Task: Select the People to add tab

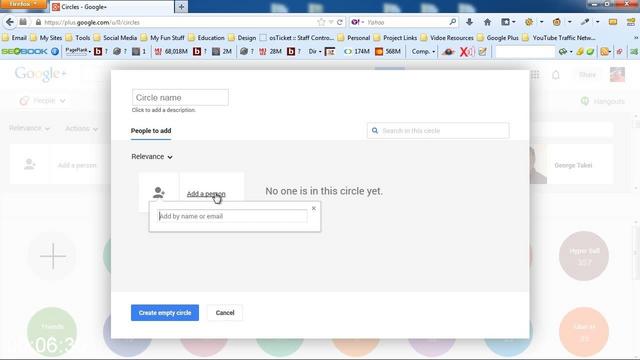Action: pyautogui.click(x=151, y=131)
